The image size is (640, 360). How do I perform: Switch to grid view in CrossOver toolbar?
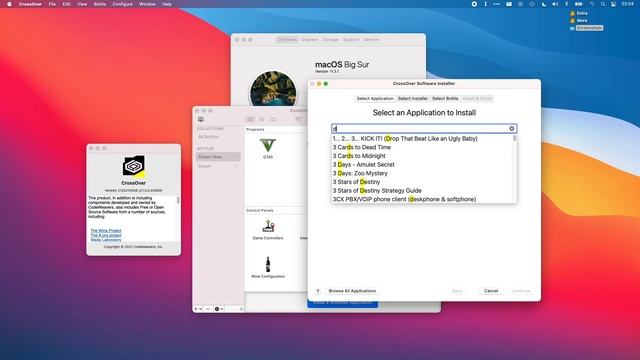[x=262, y=119]
